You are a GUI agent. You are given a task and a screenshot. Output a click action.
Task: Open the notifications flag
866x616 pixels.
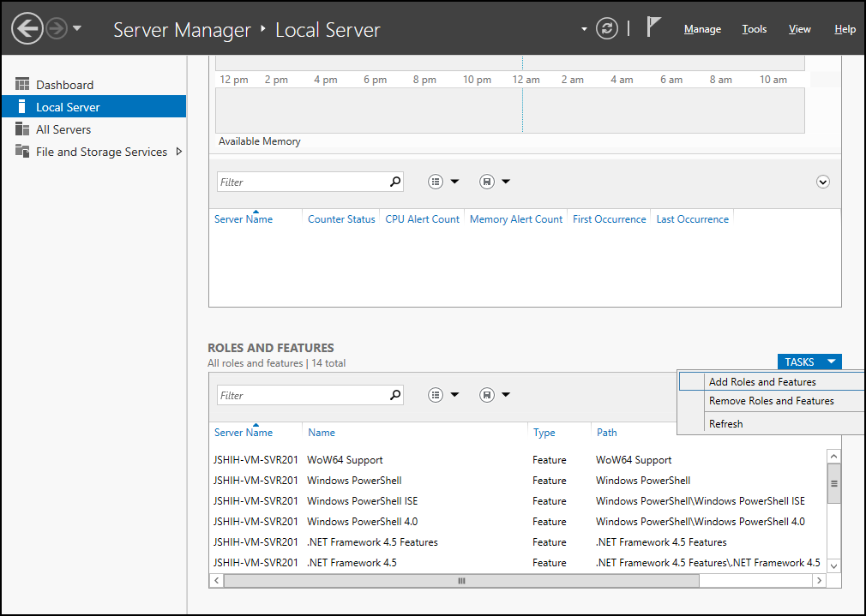pyautogui.click(x=653, y=27)
